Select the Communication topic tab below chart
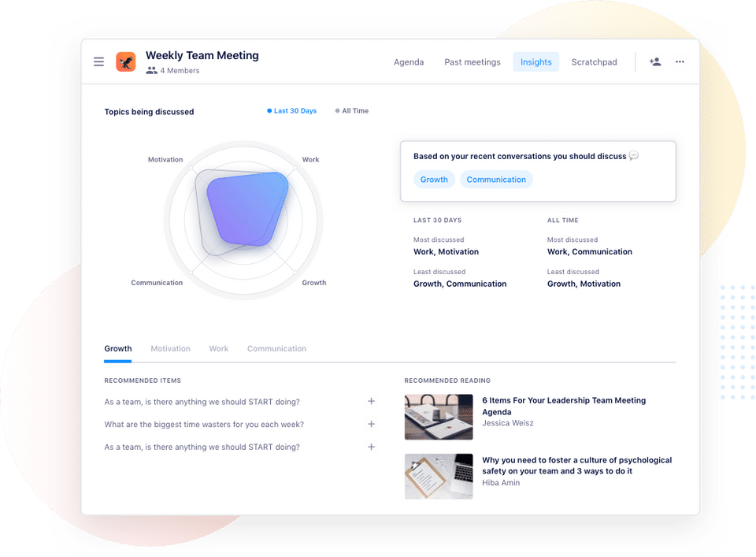The height and width of the screenshot is (557, 756). tap(276, 348)
